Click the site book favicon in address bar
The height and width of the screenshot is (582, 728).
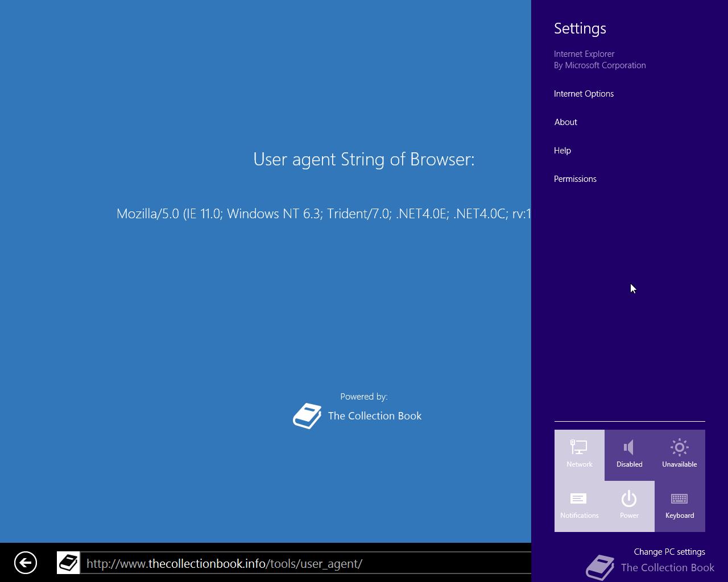[x=68, y=563]
